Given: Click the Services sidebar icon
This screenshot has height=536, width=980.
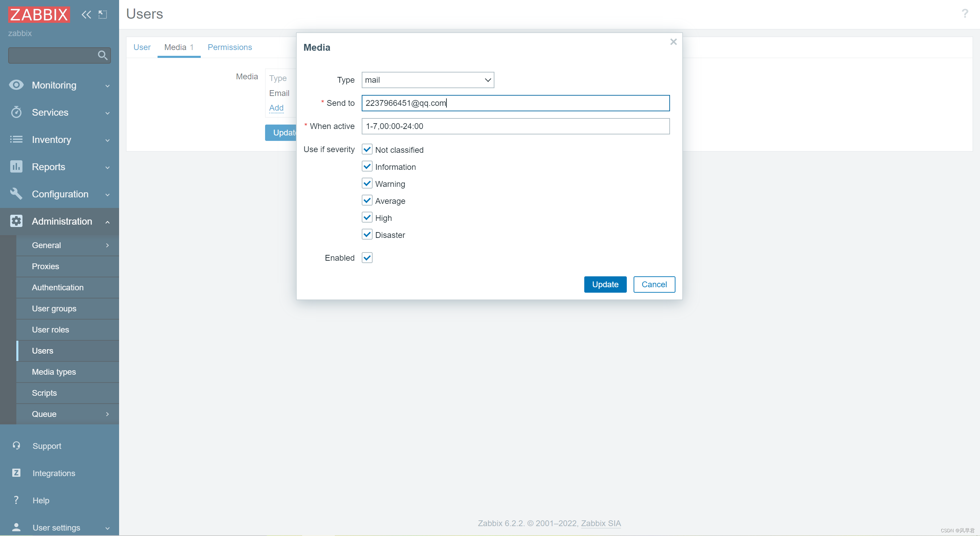Looking at the screenshot, I should pos(16,112).
